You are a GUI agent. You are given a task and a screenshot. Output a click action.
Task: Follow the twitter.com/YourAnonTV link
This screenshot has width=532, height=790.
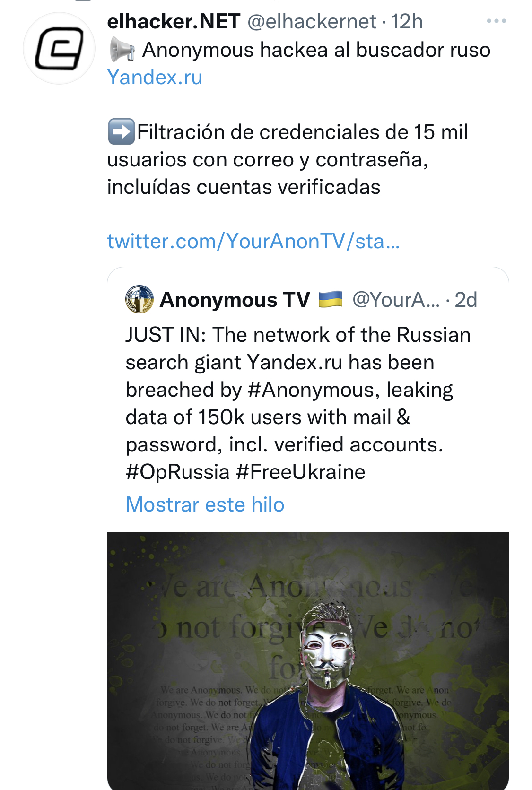pos(253,241)
